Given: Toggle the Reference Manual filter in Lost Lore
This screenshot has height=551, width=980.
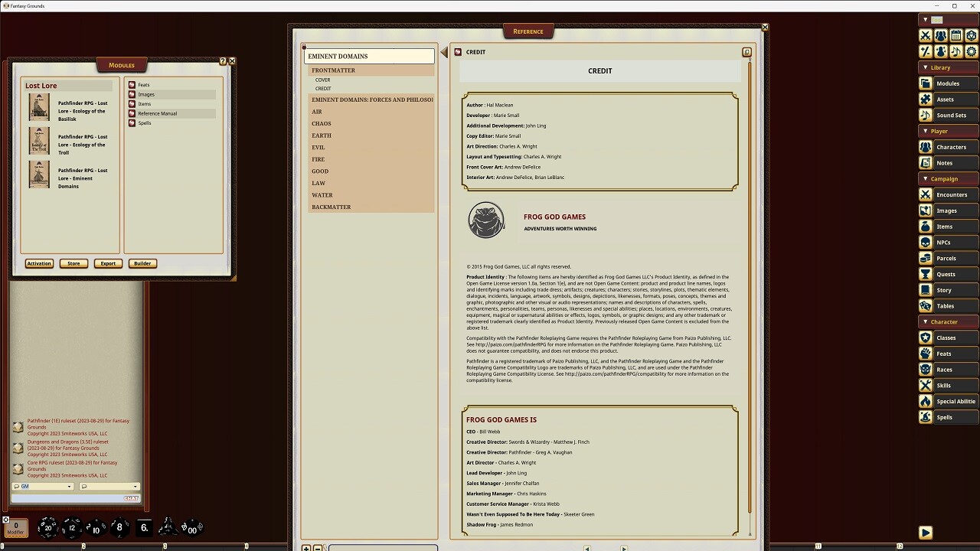Looking at the screenshot, I should (156, 113).
